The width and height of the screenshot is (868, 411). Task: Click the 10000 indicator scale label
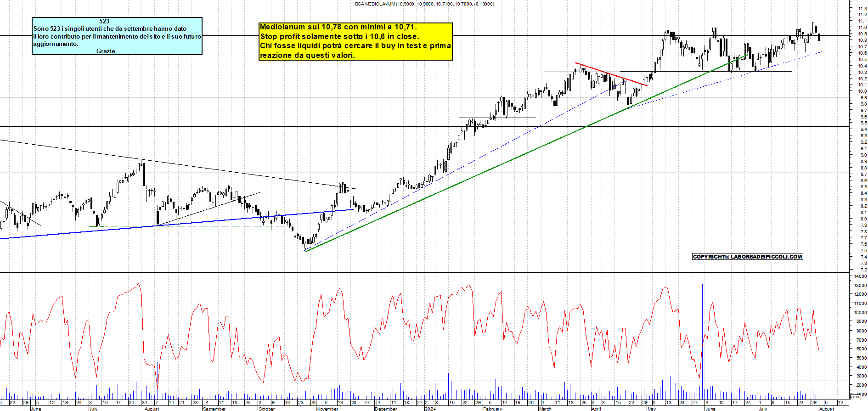[x=860, y=313]
